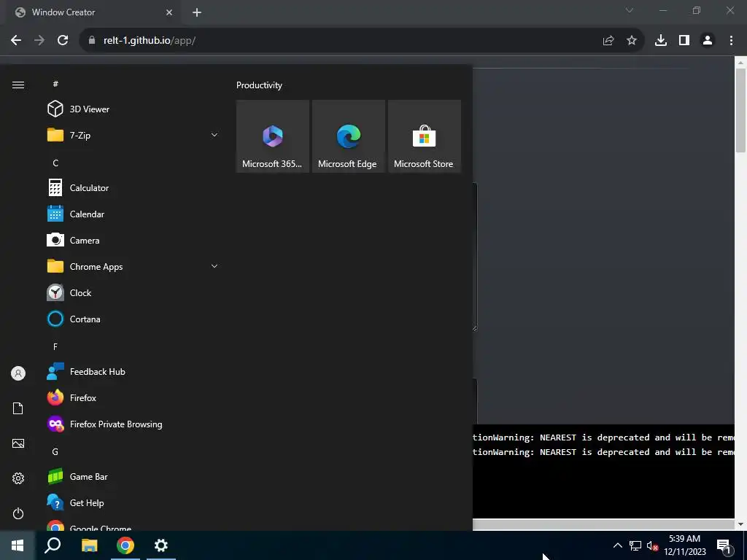
Task: Click the address bar URL
Action: (150, 41)
